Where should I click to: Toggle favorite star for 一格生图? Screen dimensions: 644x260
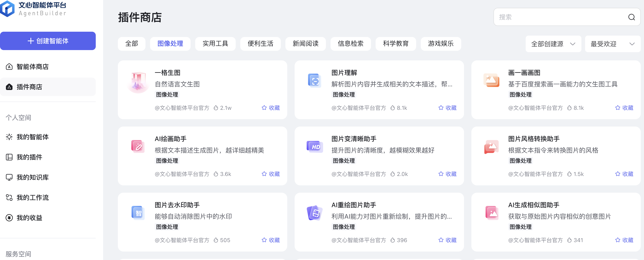point(264,108)
